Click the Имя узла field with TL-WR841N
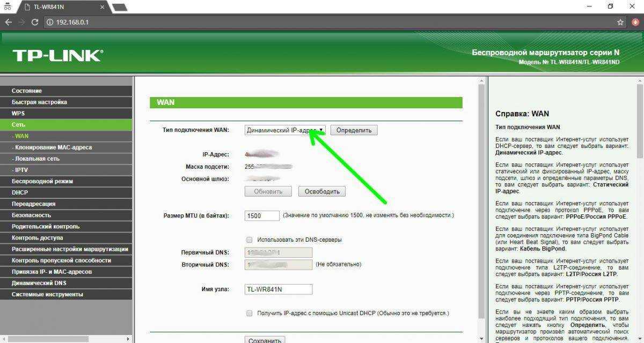 [279, 289]
